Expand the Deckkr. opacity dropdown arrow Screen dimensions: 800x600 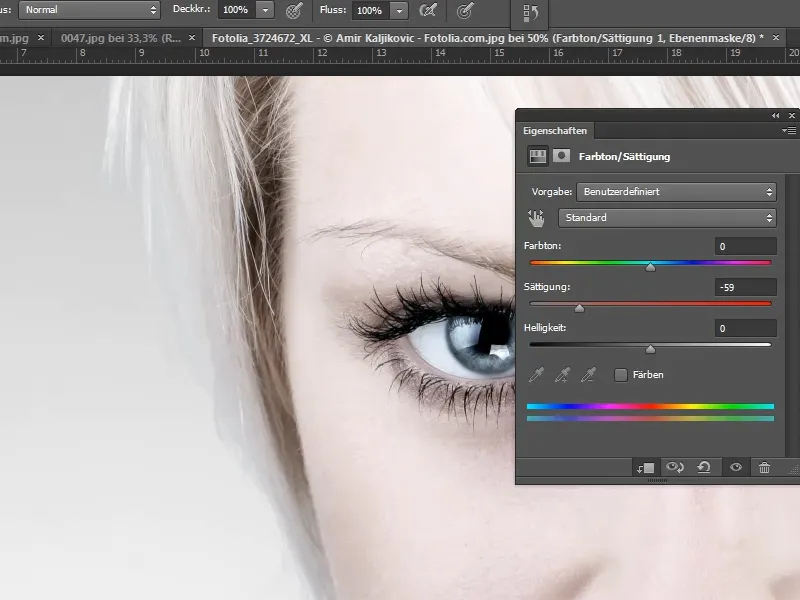coord(265,10)
